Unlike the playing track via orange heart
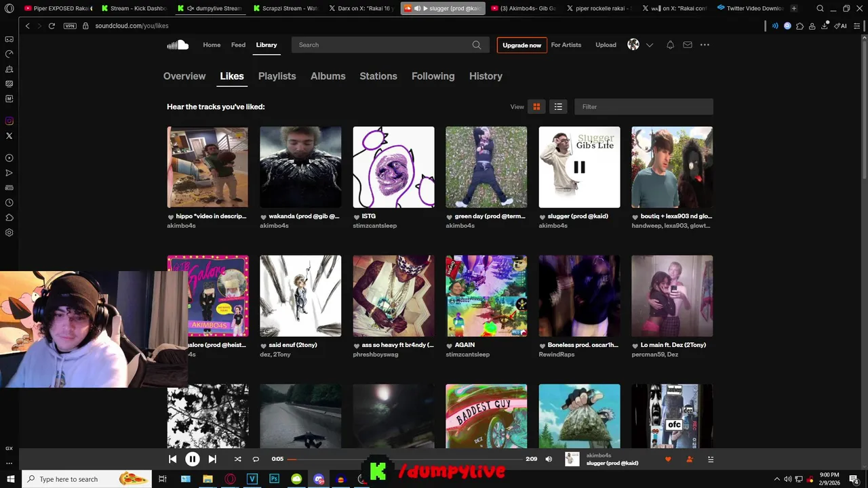Viewport: 868px width, 488px height. 668,459
